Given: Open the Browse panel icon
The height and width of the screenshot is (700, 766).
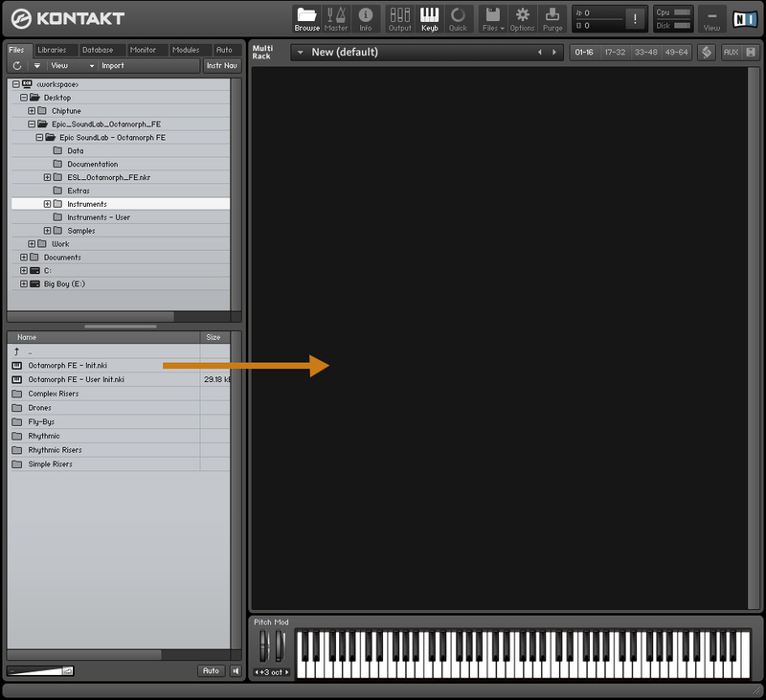Looking at the screenshot, I should [306, 18].
